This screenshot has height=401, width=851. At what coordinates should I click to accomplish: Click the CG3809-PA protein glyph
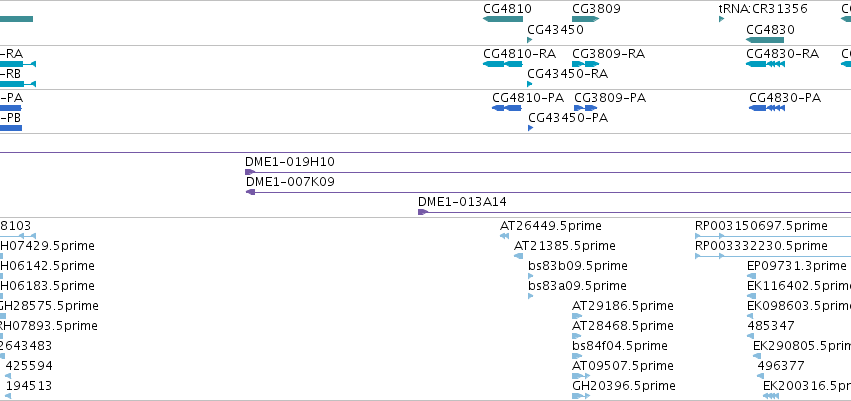[586, 108]
